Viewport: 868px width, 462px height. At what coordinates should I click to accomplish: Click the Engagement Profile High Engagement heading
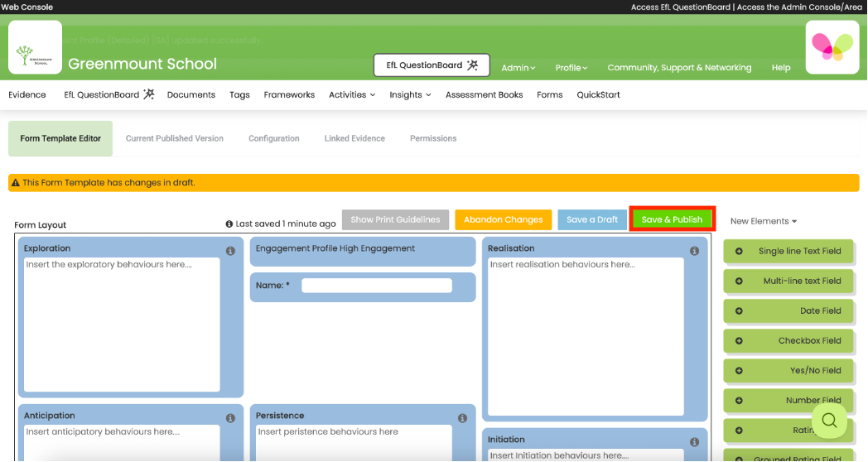click(335, 248)
